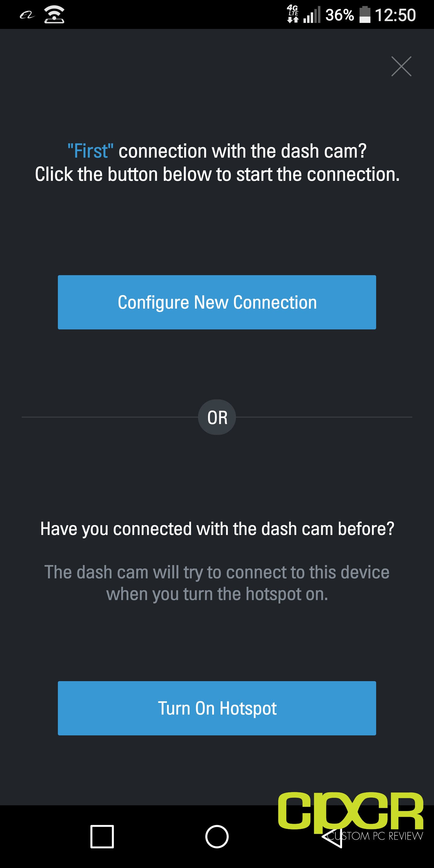Tap the "connection with the dash cam?" text

(242, 151)
